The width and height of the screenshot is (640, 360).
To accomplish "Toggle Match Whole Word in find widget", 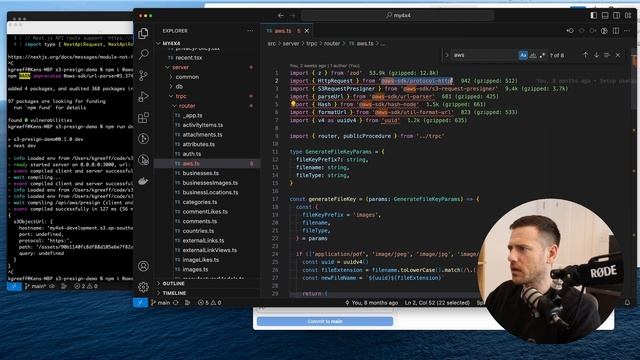I will point(533,55).
